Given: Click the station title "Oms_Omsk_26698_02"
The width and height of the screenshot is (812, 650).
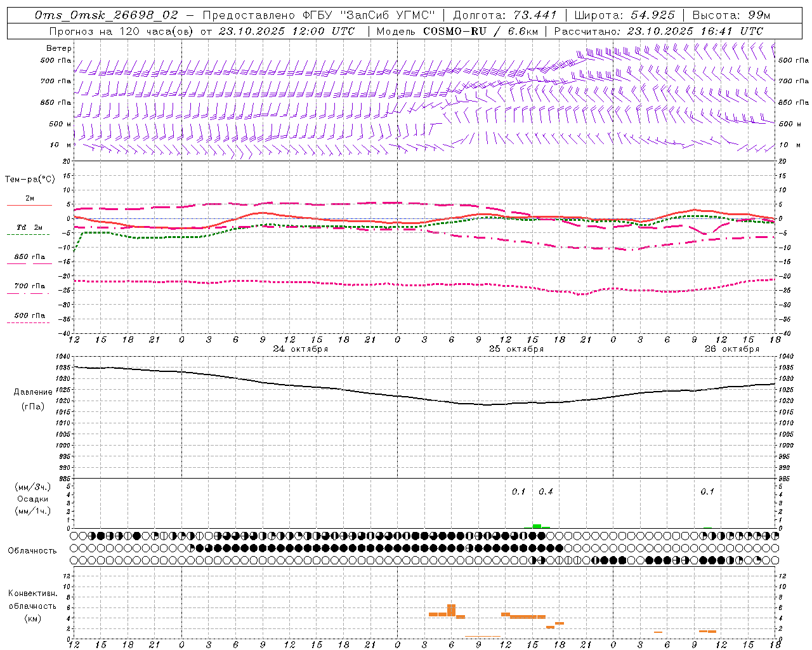Looking at the screenshot, I should [107, 15].
